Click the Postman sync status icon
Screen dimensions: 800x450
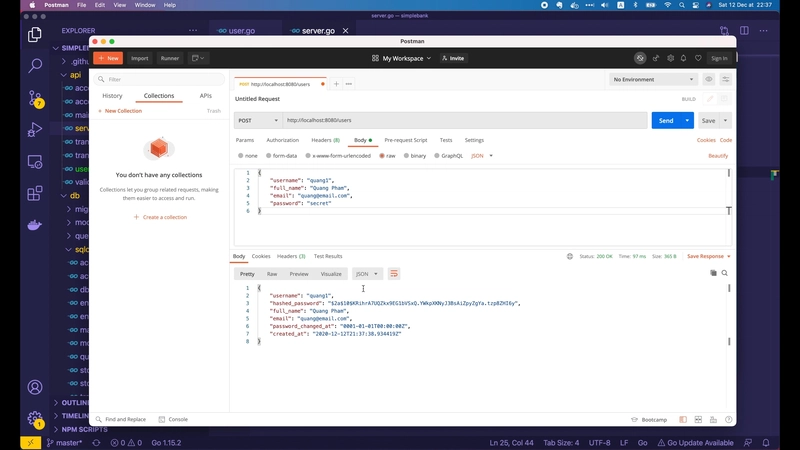tap(640, 58)
